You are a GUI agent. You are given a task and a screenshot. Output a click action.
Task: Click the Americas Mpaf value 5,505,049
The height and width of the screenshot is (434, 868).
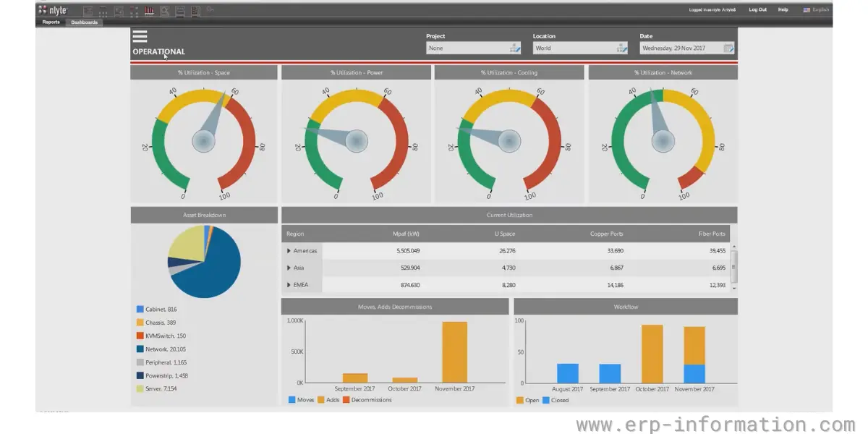pos(408,251)
